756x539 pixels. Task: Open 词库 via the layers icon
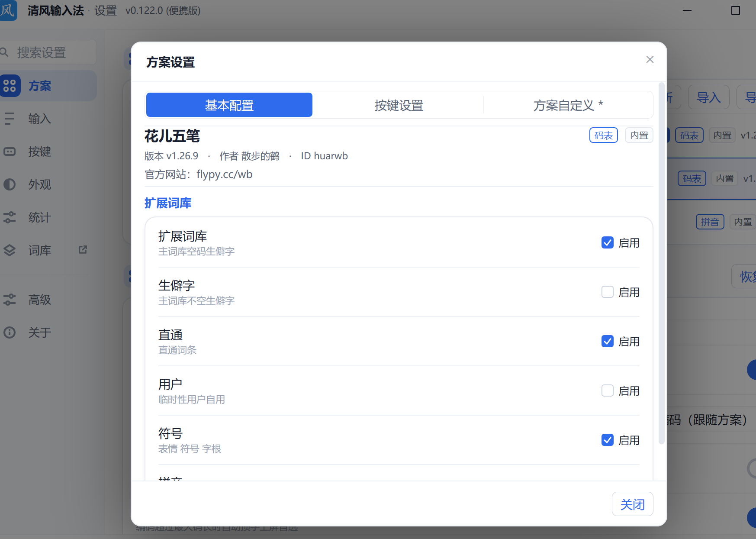(x=10, y=250)
